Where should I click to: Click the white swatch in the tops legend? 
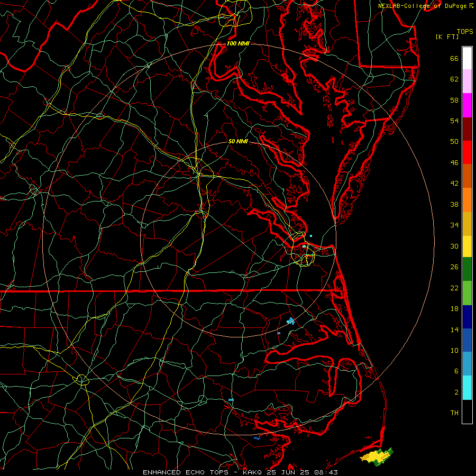[467, 58]
